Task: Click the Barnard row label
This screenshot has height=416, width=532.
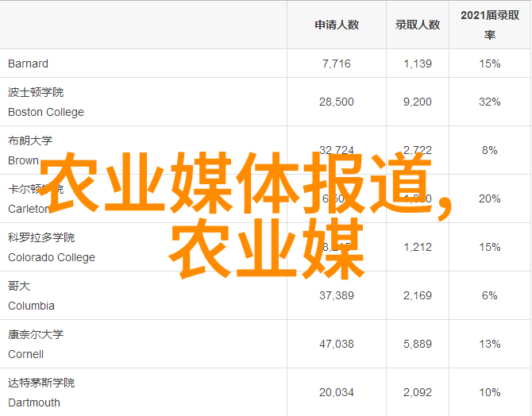Action: (28, 64)
